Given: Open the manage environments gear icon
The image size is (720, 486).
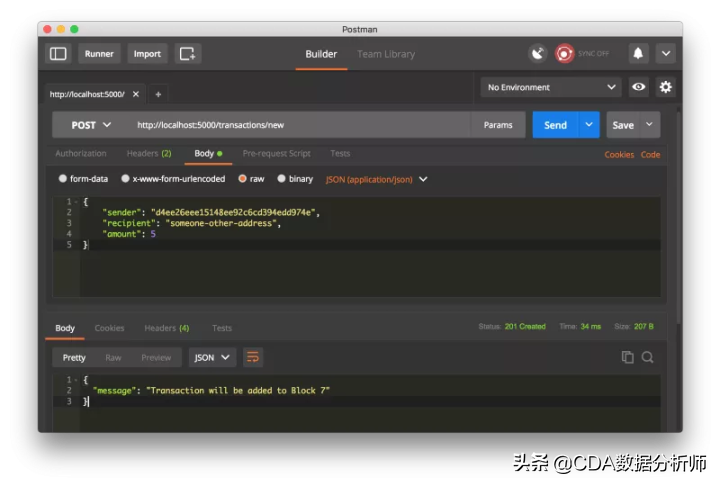Looking at the screenshot, I should tap(665, 87).
